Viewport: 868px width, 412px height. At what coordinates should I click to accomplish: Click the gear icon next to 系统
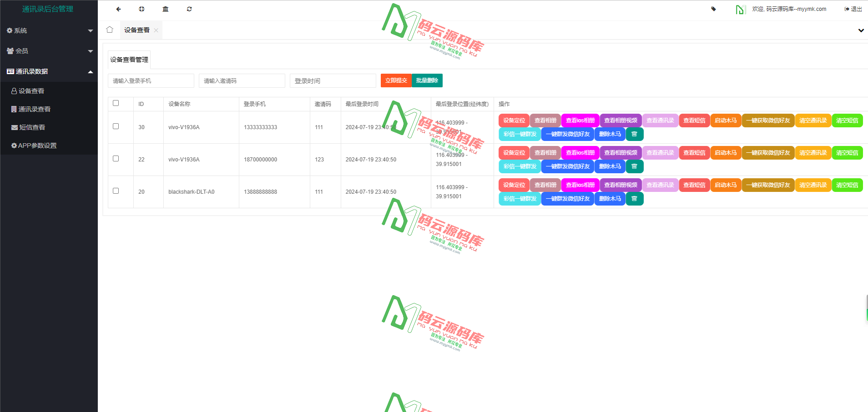coord(10,30)
